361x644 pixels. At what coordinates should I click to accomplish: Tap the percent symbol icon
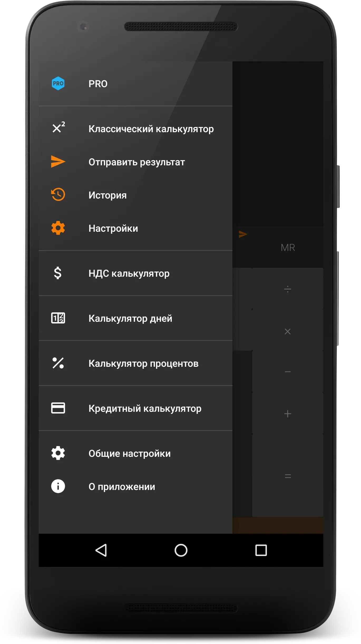coord(58,363)
